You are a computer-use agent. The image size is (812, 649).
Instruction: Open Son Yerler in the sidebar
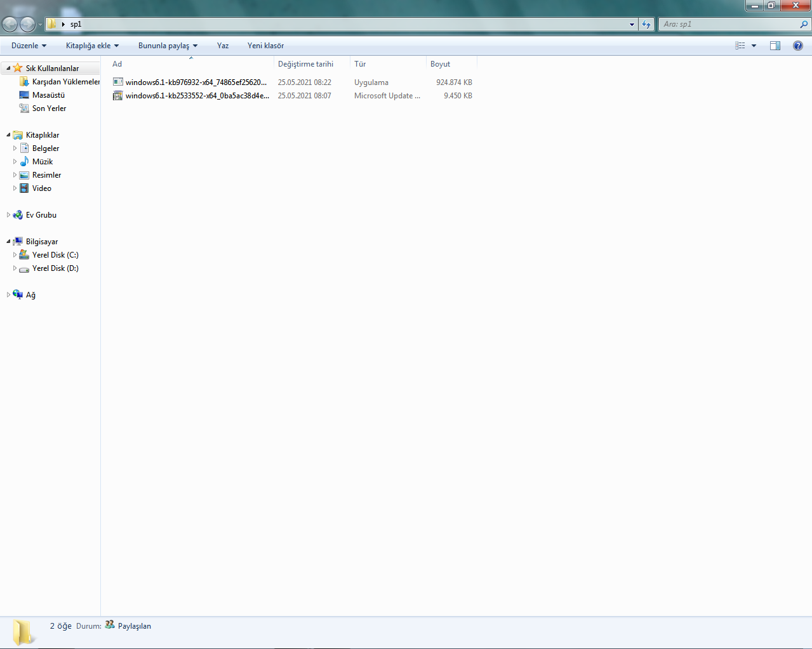coord(49,108)
